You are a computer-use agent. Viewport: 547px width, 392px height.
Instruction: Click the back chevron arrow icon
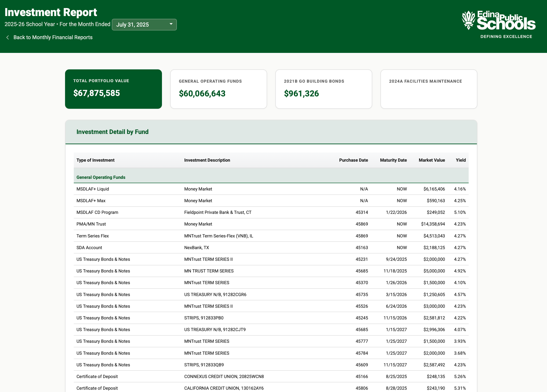click(x=8, y=37)
